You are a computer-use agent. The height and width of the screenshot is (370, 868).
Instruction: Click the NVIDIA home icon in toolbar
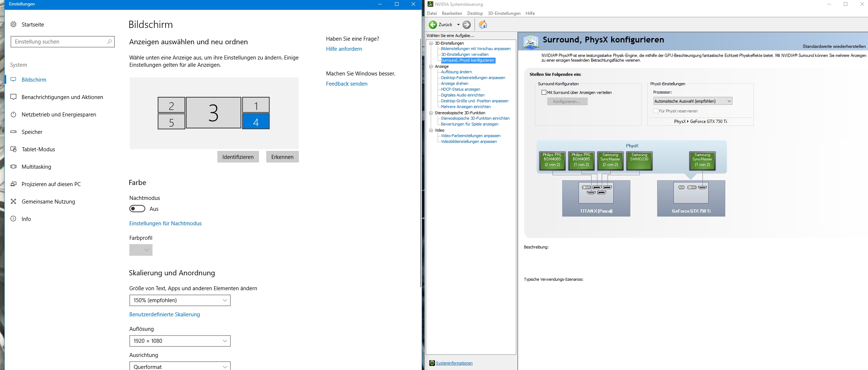point(483,25)
